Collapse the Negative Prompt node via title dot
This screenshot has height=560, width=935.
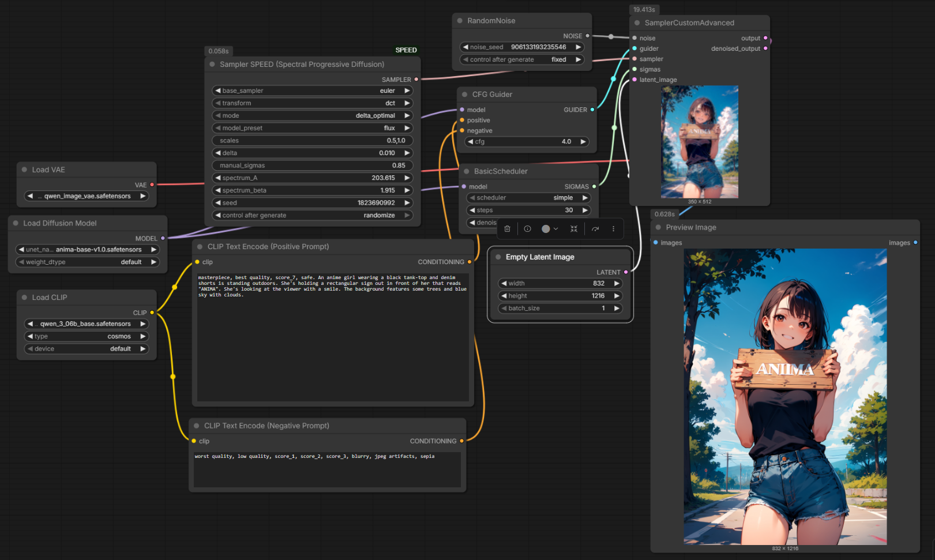pyautogui.click(x=197, y=426)
